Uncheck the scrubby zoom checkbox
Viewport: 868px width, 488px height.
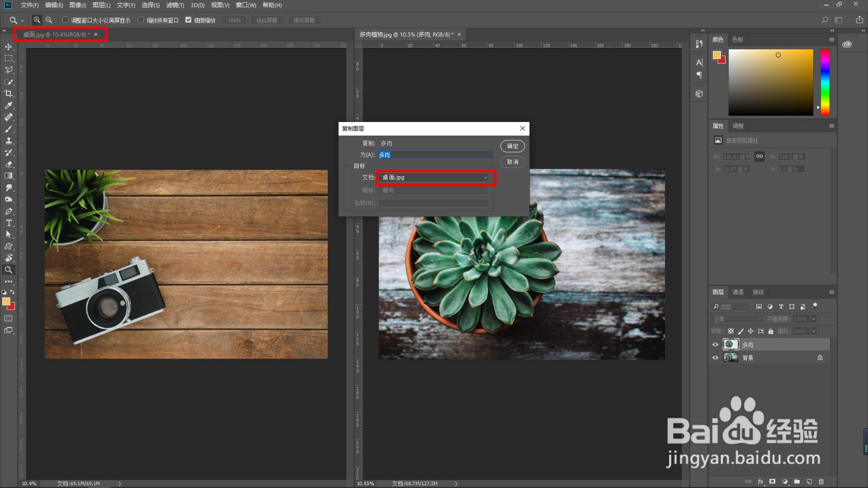(188, 20)
